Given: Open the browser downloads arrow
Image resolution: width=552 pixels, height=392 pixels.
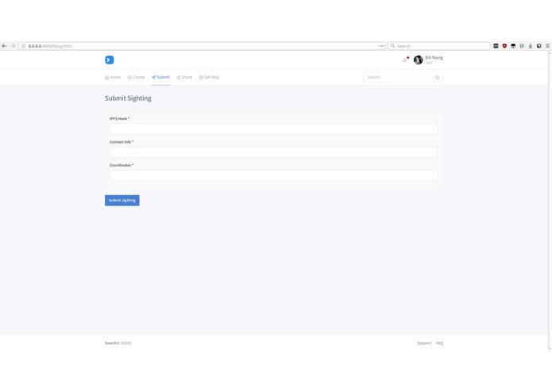Looking at the screenshot, I should coord(531,46).
